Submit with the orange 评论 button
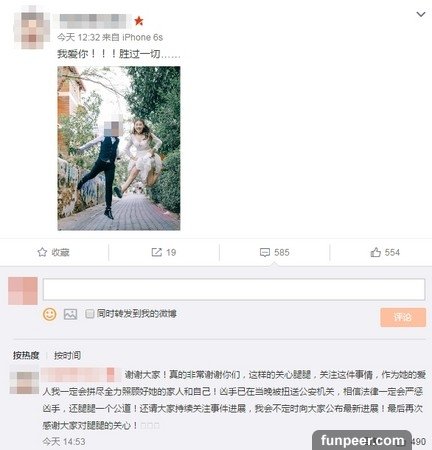 click(x=403, y=317)
